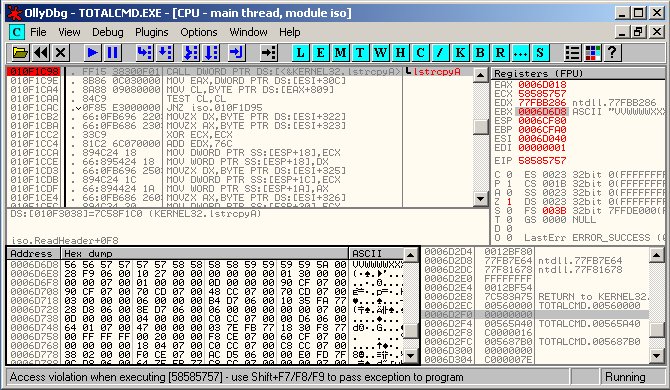Click the Trace into toolbar icon
This screenshot has height=390, width=670.
tap(191, 53)
